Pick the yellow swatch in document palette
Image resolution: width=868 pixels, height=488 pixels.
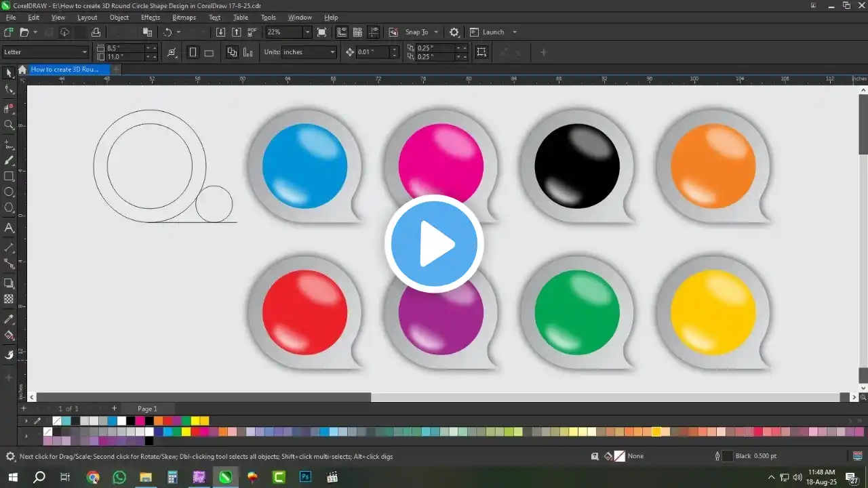tap(195, 421)
